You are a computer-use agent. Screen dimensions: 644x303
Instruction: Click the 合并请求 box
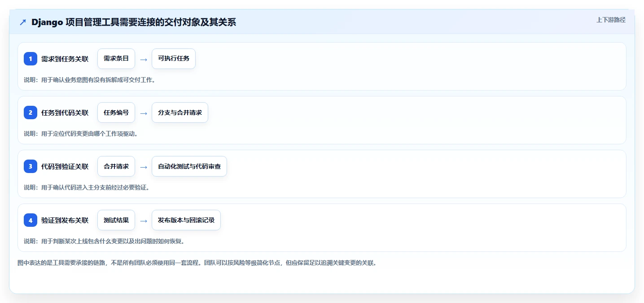tap(116, 166)
